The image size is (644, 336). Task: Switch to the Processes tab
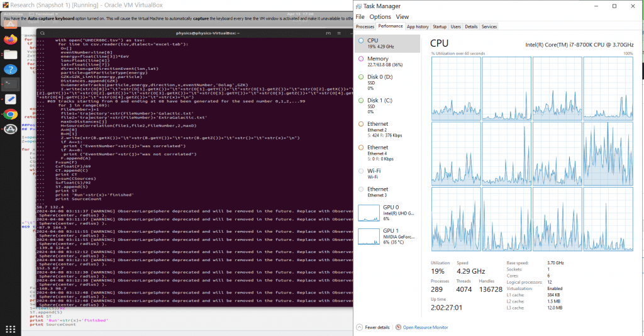tap(365, 26)
